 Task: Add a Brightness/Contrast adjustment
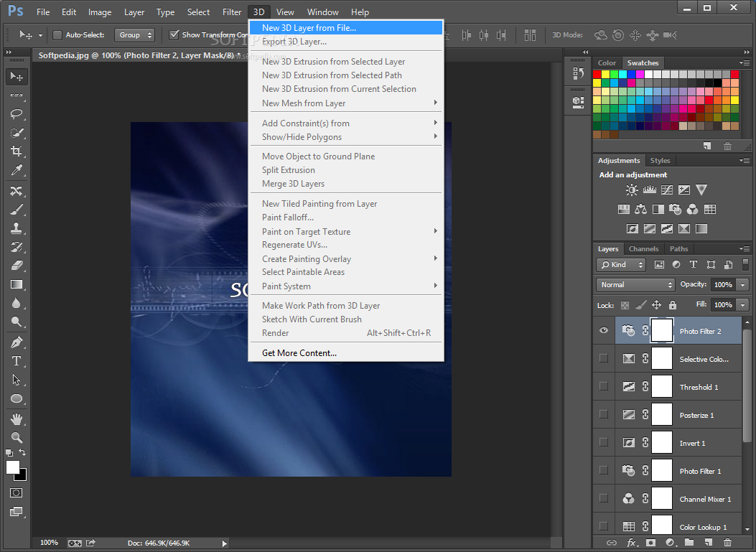pos(632,190)
